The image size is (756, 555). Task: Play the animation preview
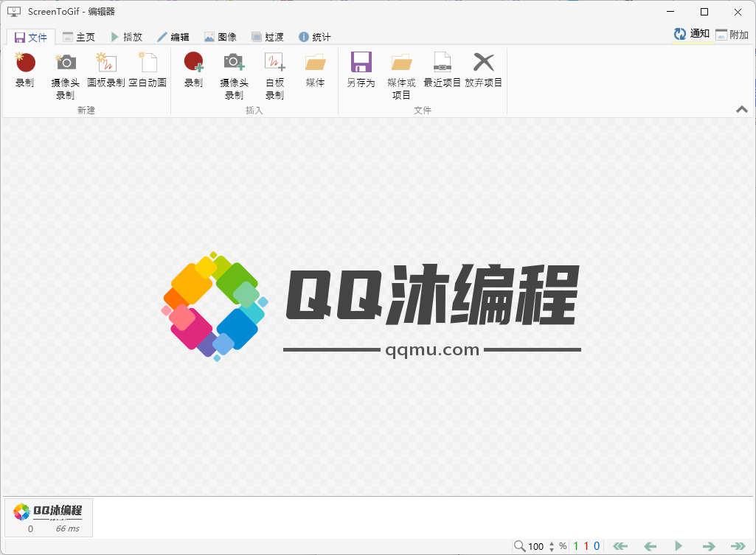click(679, 546)
